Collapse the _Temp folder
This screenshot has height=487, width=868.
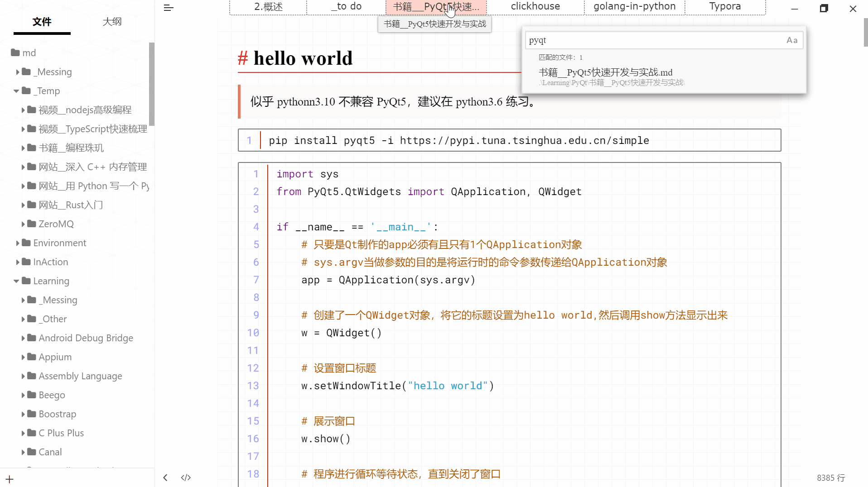(x=16, y=91)
